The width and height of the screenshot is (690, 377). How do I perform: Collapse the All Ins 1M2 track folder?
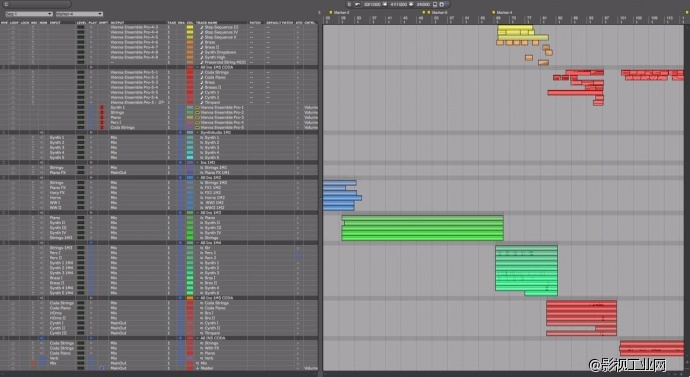click(x=198, y=178)
